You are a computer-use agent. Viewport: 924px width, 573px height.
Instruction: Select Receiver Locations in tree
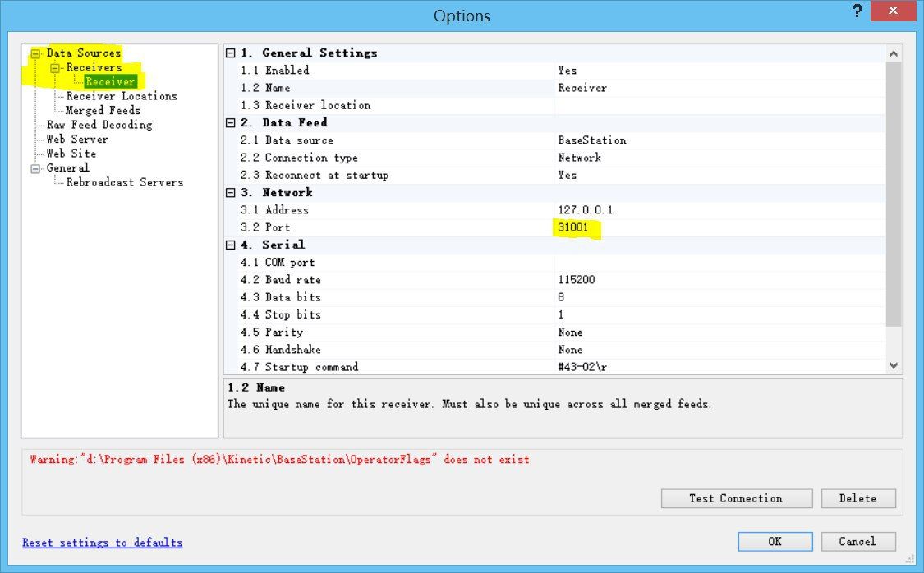(121, 96)
